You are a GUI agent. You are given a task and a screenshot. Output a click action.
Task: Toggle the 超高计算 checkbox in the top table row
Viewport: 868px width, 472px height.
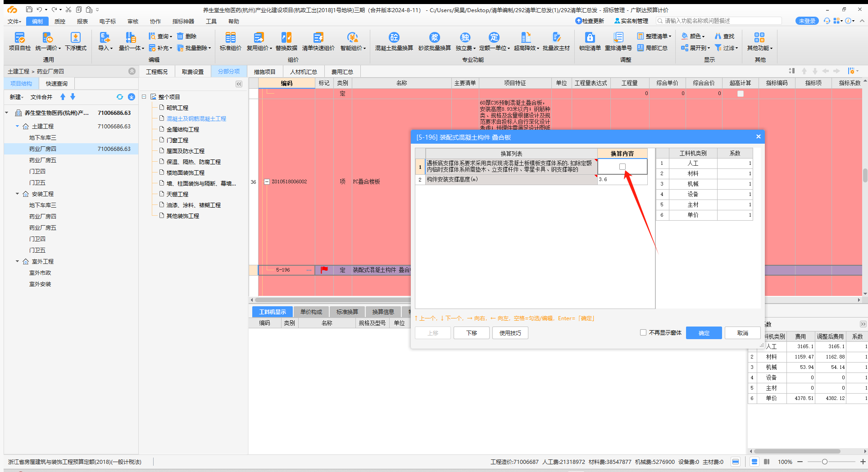(x=741, y=94)
